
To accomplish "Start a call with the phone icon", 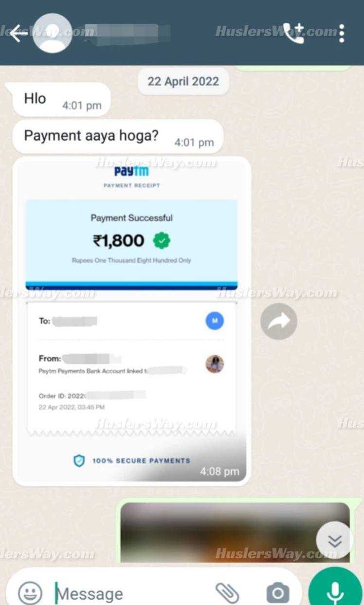I will tap(294, 33).
